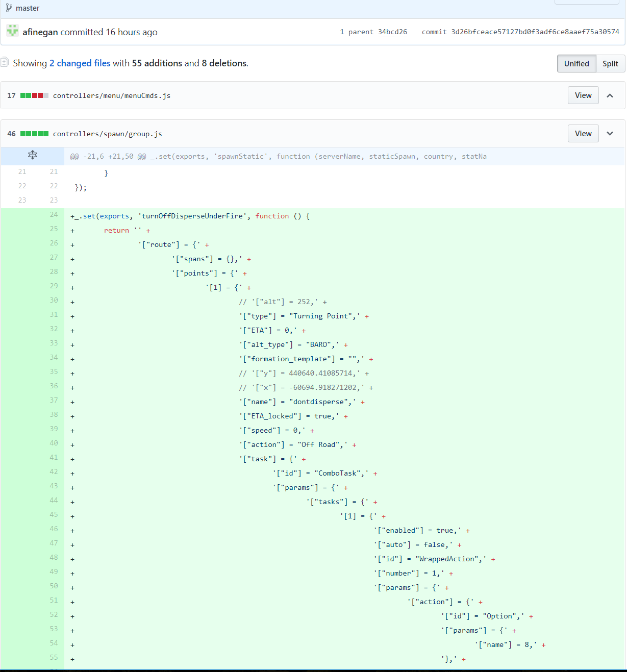View the group.js file
This screenshot has width=627, height=672.
pyautogui.click(x=583, y=134)
